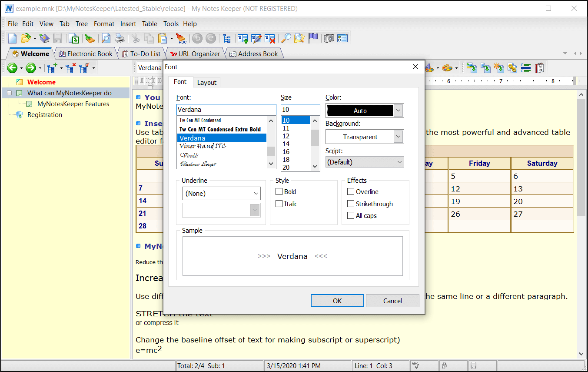Screen dimensions: 588x372
Task: Click the insert hyperlink chain icon
Action: pyautogui.click(x=512, y=68)
